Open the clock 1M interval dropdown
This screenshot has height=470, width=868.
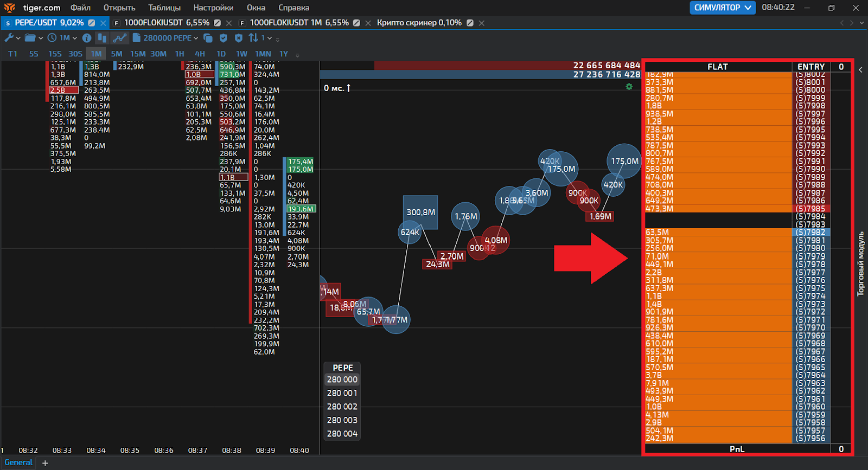(x=61, y=38)
